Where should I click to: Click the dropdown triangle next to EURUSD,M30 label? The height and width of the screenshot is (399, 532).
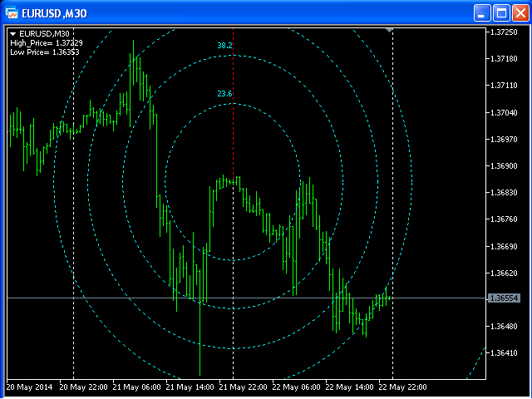[13, 34]
